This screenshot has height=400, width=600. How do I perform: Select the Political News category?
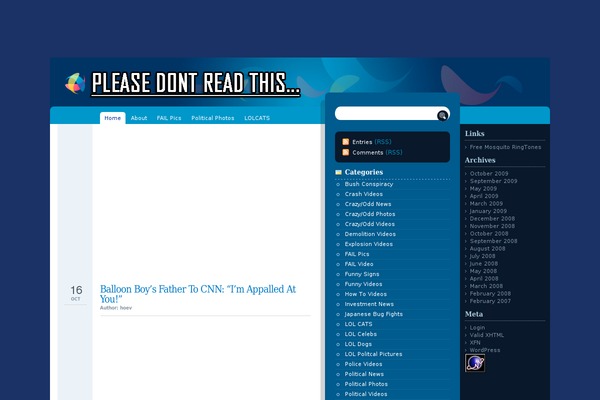364,374
